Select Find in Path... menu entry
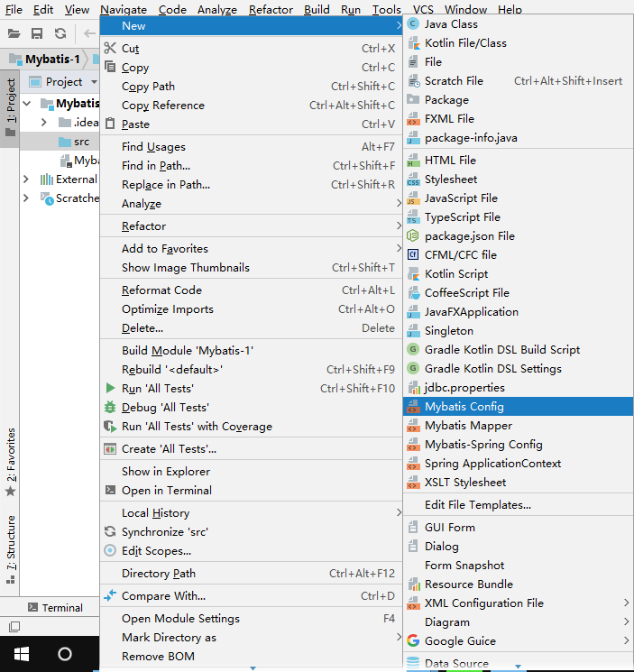 click(251, 165)
